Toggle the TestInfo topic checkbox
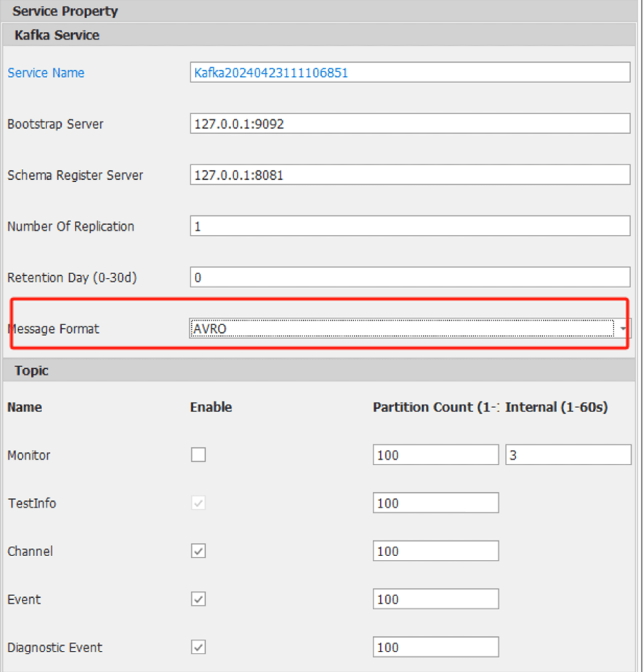The width and height of the screenshot is (644, 672). click(x=198, y=503)
